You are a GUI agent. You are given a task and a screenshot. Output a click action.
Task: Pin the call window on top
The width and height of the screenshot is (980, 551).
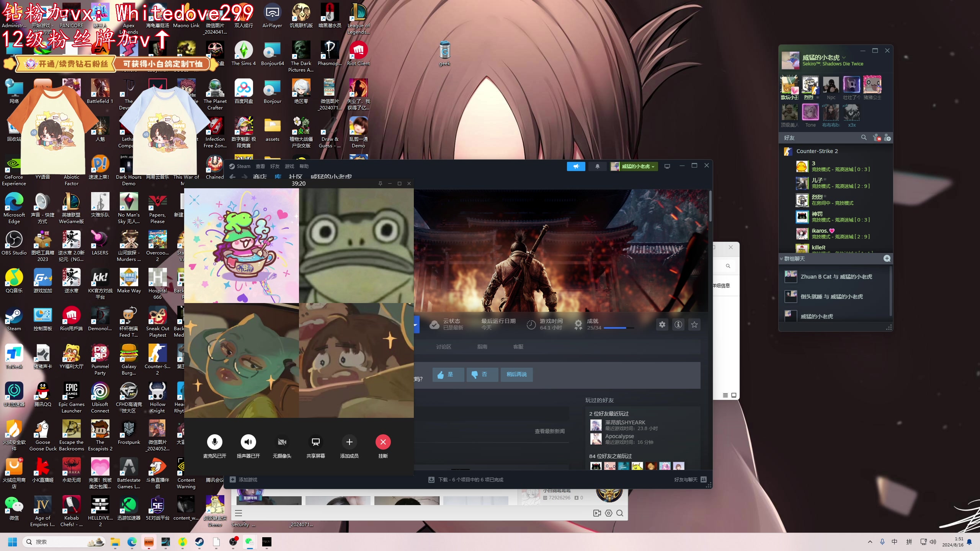click(380, 184)
